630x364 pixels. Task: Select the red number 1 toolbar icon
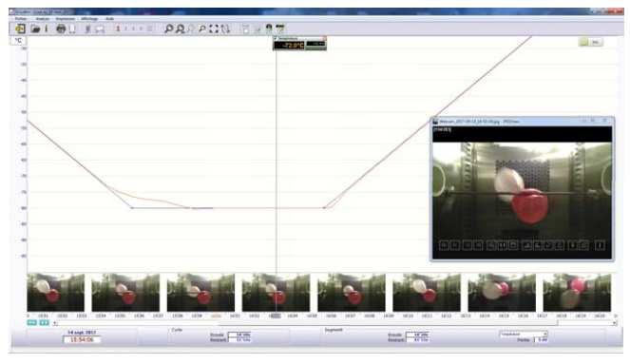(118, 29)
